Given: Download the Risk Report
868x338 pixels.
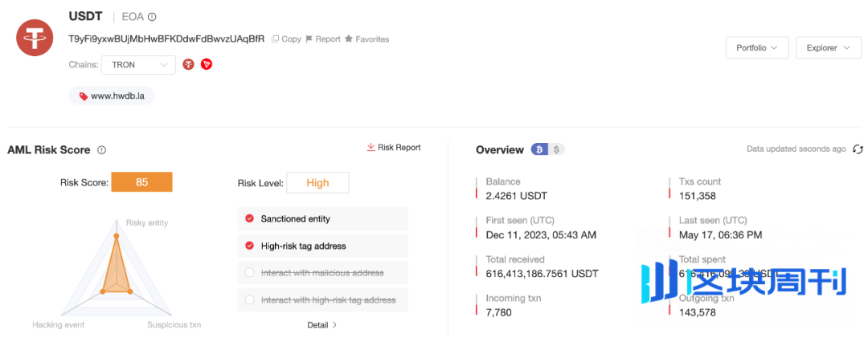Looking at the screenshot, I should tap(394, 148).
